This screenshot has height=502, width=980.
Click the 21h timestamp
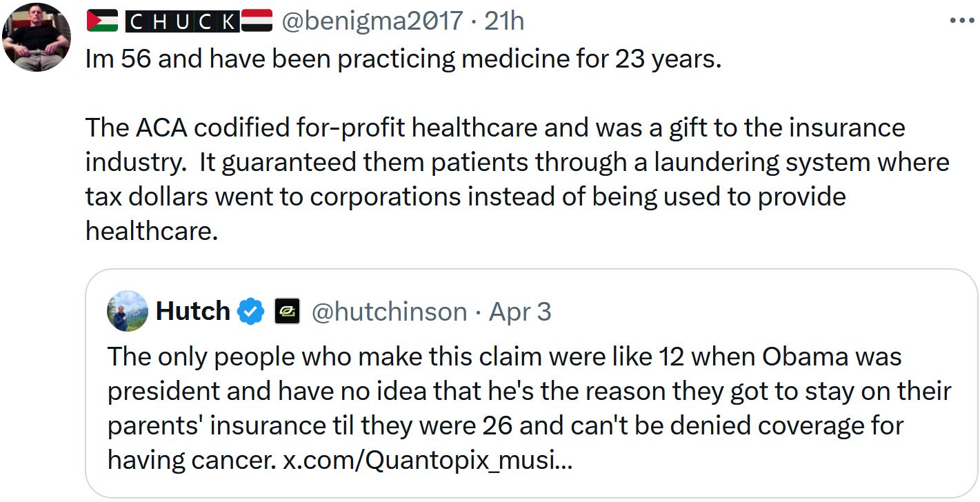click(x=504, y=21)
